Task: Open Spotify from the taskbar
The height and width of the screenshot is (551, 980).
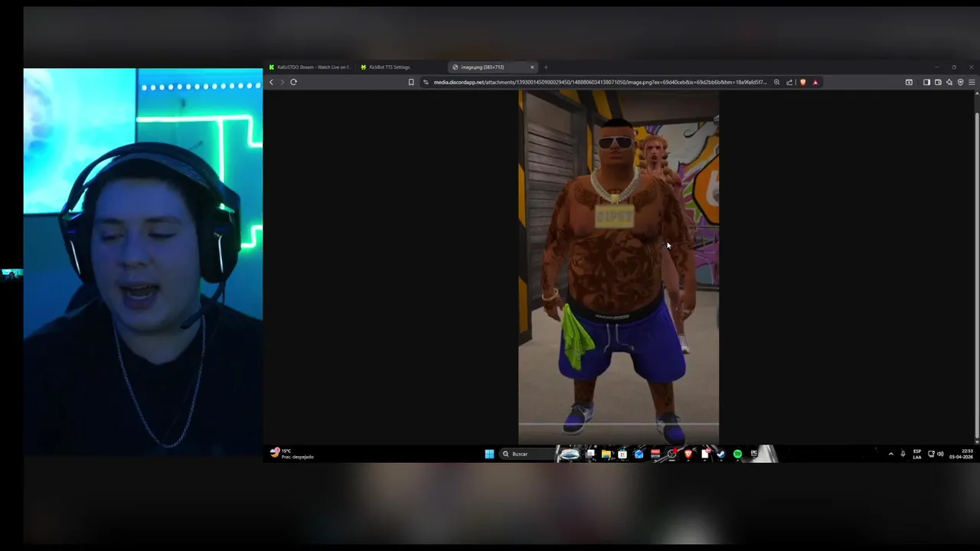Action: coord(737,454)
